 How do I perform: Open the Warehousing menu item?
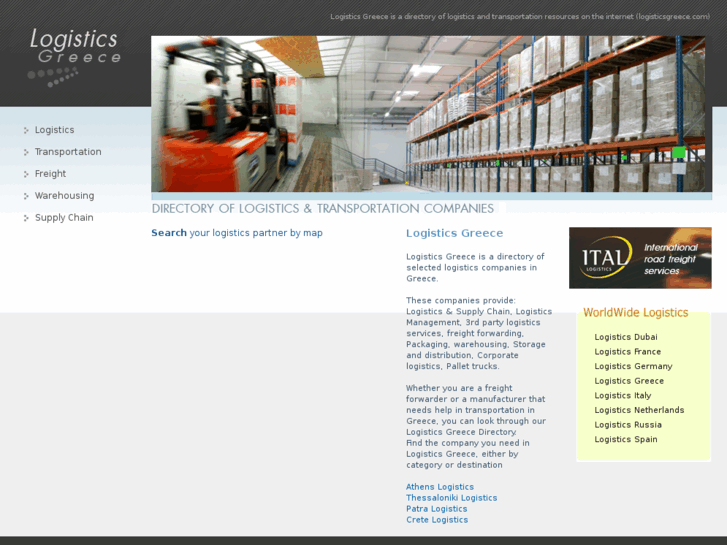pos(64,196)
